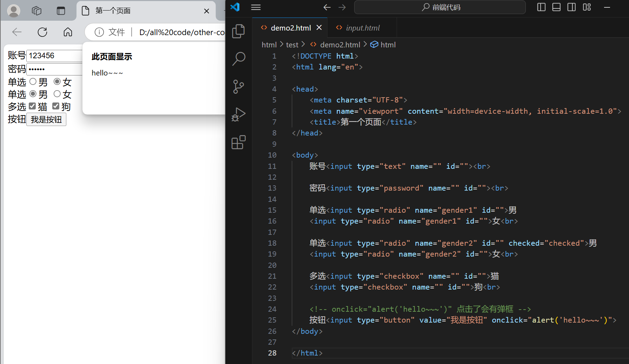Open Customize Layout icon

pos(587,7)
